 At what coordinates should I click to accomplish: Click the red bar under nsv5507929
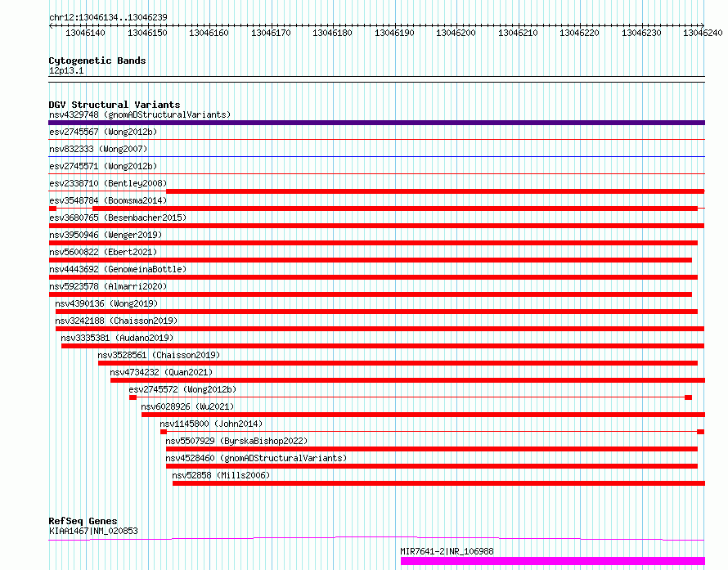click(x=432, y=449)
